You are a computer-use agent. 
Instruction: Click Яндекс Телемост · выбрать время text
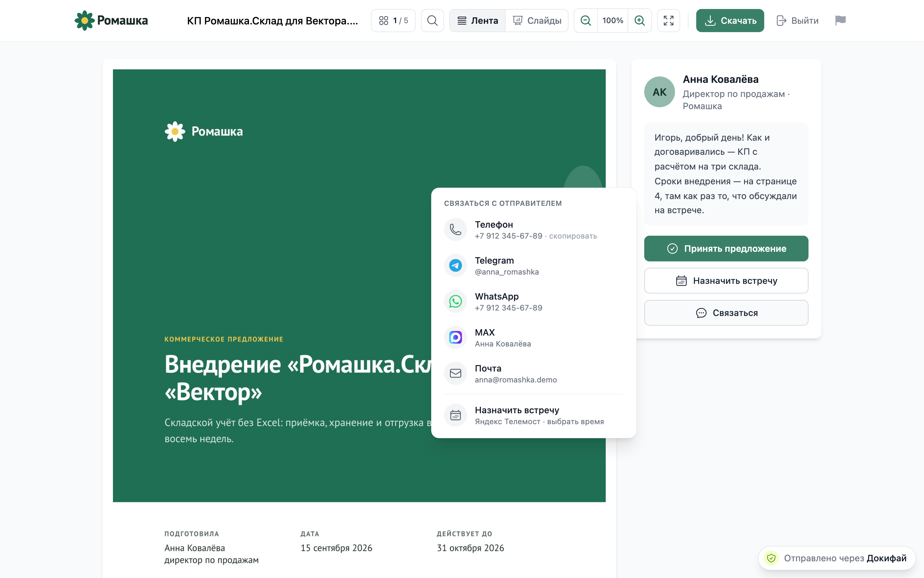coord(539,422)
